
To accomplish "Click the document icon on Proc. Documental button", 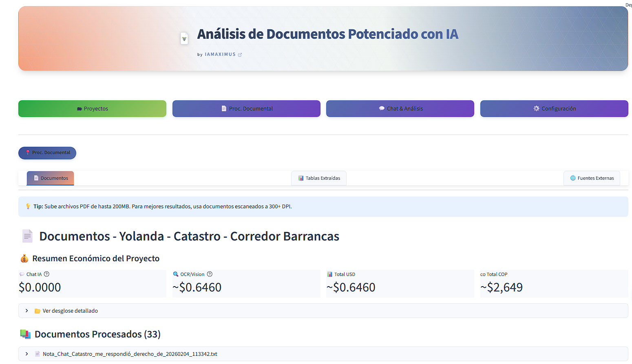I will [x=224, y=108].
